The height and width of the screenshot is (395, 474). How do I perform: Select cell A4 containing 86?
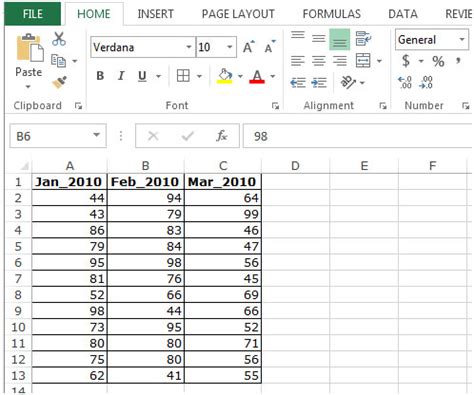coord(70,230)
